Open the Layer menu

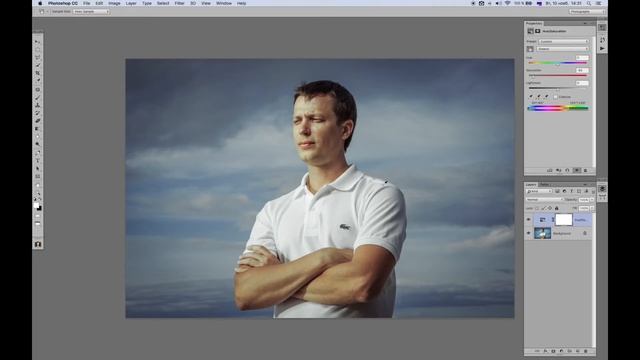coord(131,3)
